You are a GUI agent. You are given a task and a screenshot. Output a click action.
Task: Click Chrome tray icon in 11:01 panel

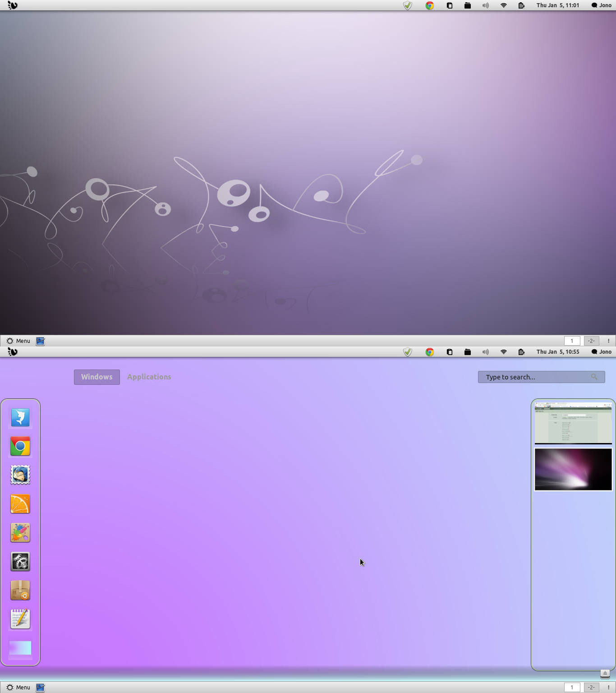[x=430, y=5]
